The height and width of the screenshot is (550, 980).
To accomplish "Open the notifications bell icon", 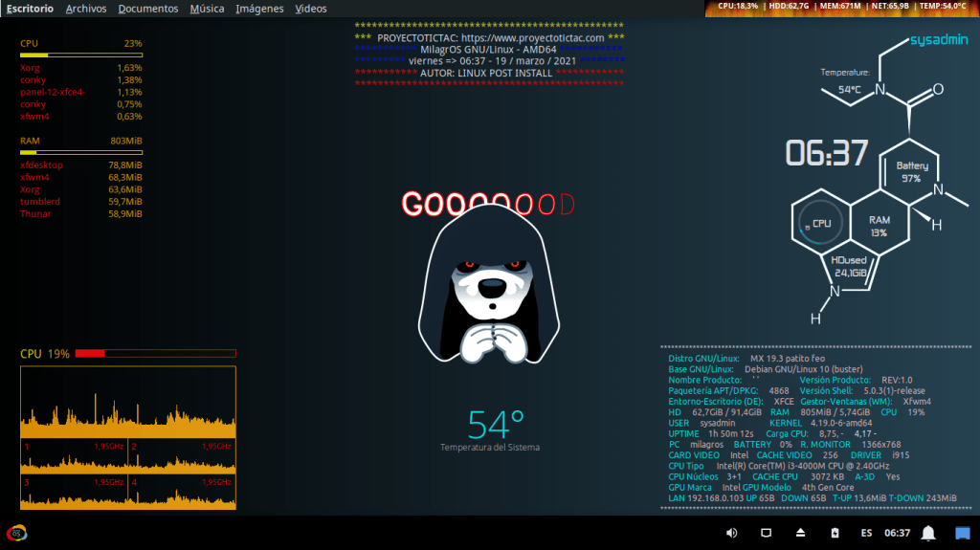I will click(928, 533).
